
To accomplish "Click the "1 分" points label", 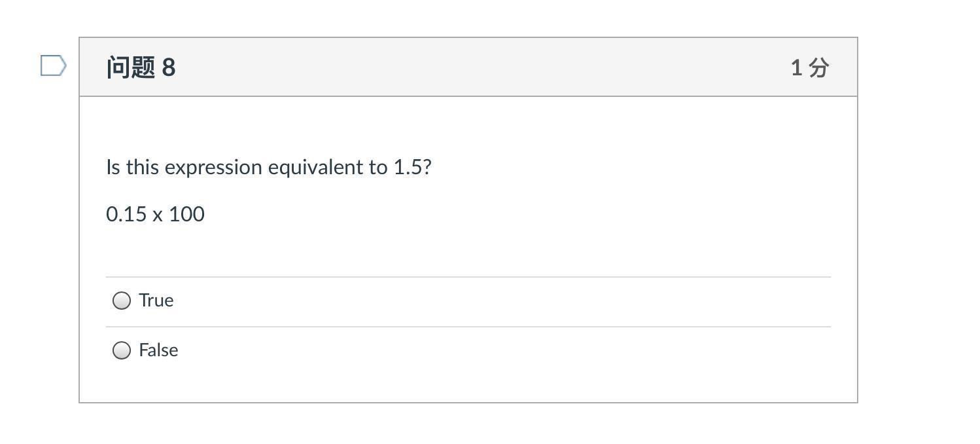I will (810, 67).
